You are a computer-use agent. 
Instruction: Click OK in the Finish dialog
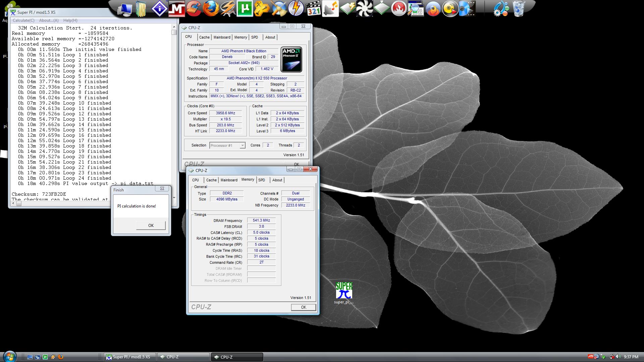(x=151, y=226)
